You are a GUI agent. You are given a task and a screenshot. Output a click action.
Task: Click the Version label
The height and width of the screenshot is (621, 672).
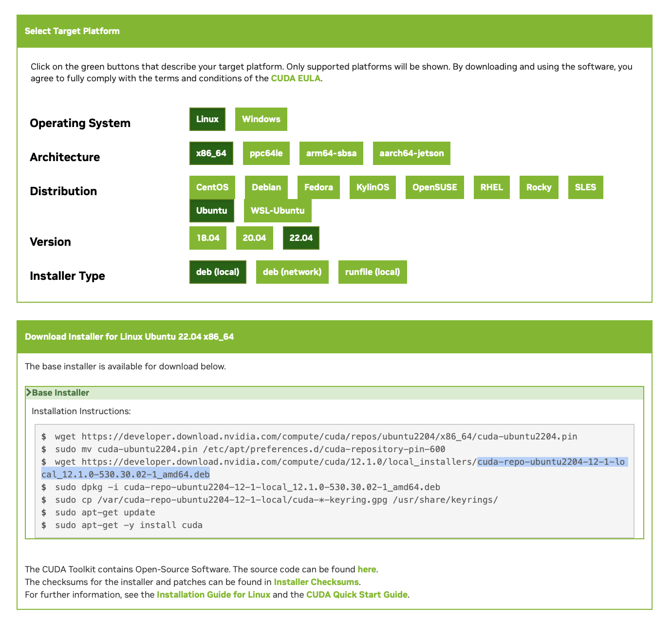tap(50, 242)
